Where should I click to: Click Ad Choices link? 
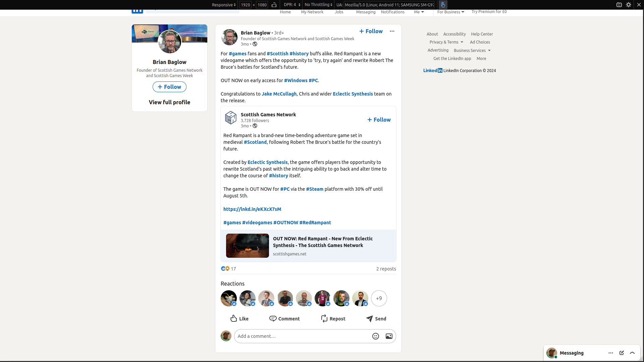(x=480, y=42)
